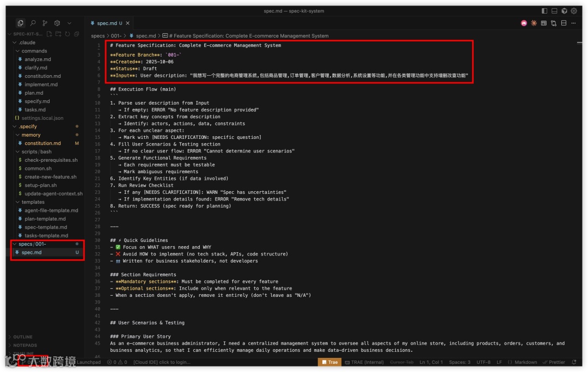Click 'Ln 1, Col 1' cursor position
The image size is (588, 372).
[x=431, y=362]
